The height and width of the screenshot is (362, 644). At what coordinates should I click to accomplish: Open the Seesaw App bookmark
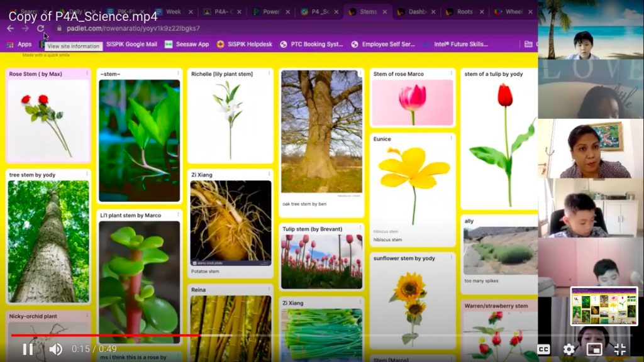coord(187,44)
